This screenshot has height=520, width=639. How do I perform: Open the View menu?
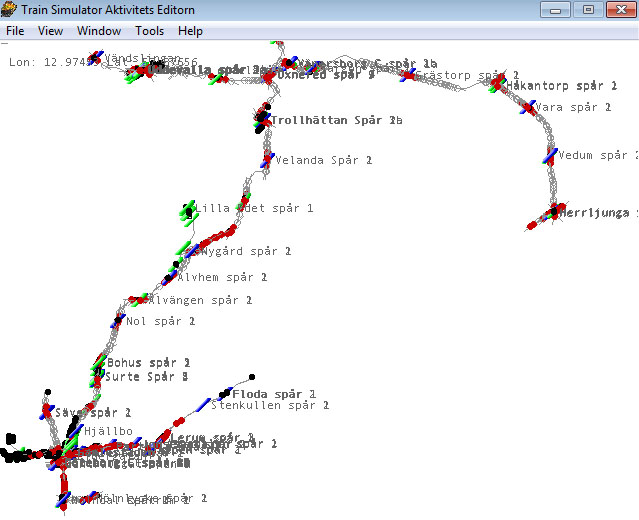50,31
